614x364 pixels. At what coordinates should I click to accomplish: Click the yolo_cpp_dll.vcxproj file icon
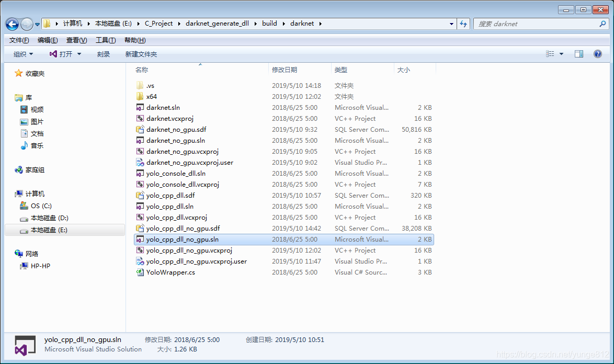coord(140,217)
